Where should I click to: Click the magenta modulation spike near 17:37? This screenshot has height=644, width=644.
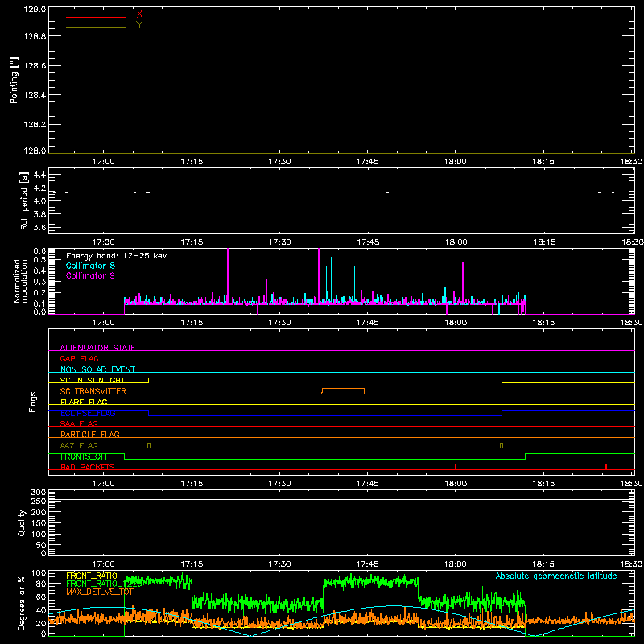319,275
